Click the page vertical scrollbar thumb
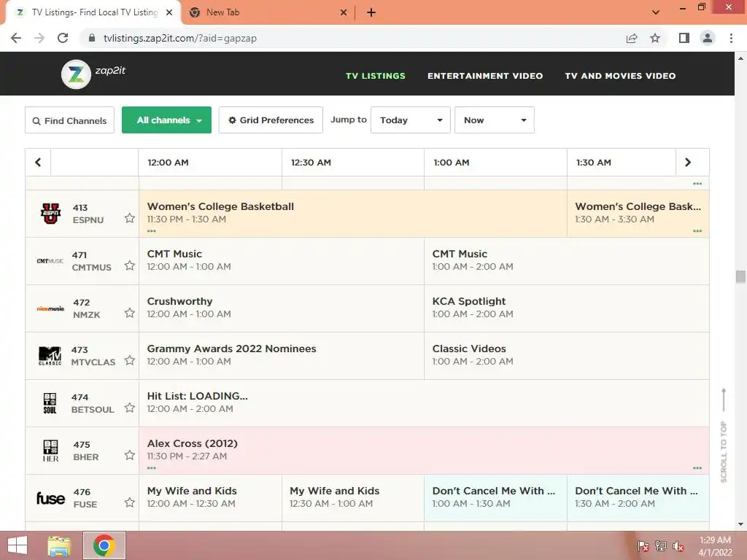This screenshot has width=747, height=560. 740,276
